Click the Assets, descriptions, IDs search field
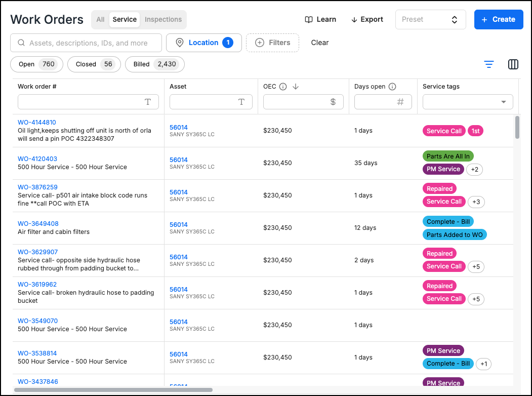 [86, 43]
